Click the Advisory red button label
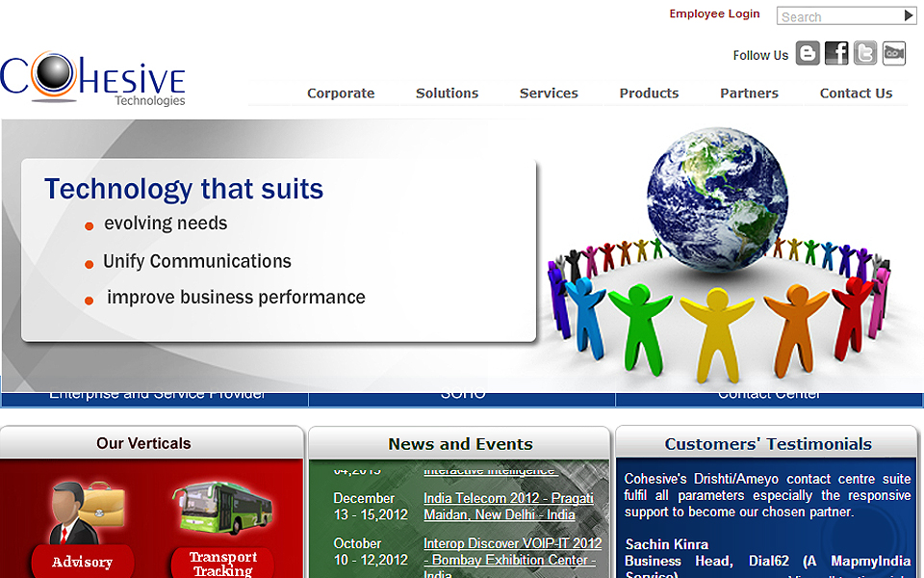The image size is (924, 578). coord(83,563)
